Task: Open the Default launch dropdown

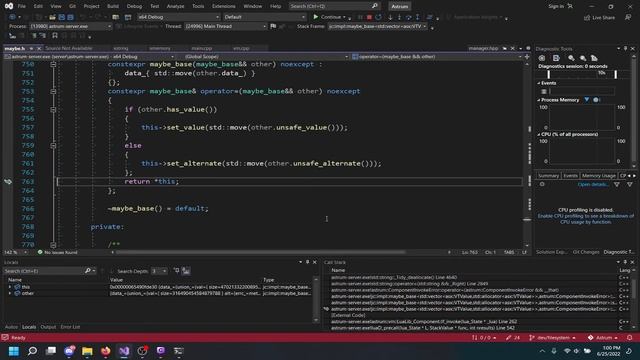Action: click(x=264, y=17)
